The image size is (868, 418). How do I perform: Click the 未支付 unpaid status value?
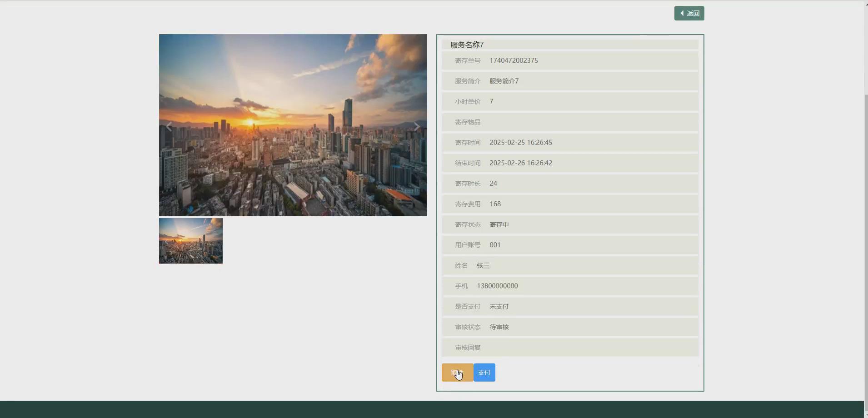click(x=499, y=306)
